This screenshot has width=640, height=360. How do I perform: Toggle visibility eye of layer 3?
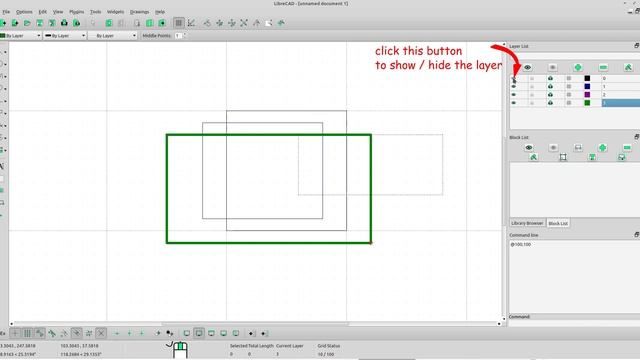(514, 103)
